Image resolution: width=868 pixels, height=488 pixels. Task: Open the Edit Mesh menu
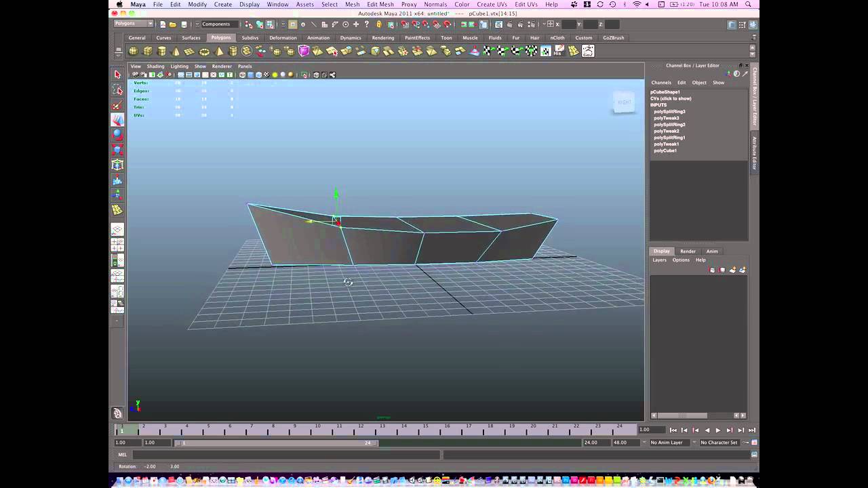(380, 4)
